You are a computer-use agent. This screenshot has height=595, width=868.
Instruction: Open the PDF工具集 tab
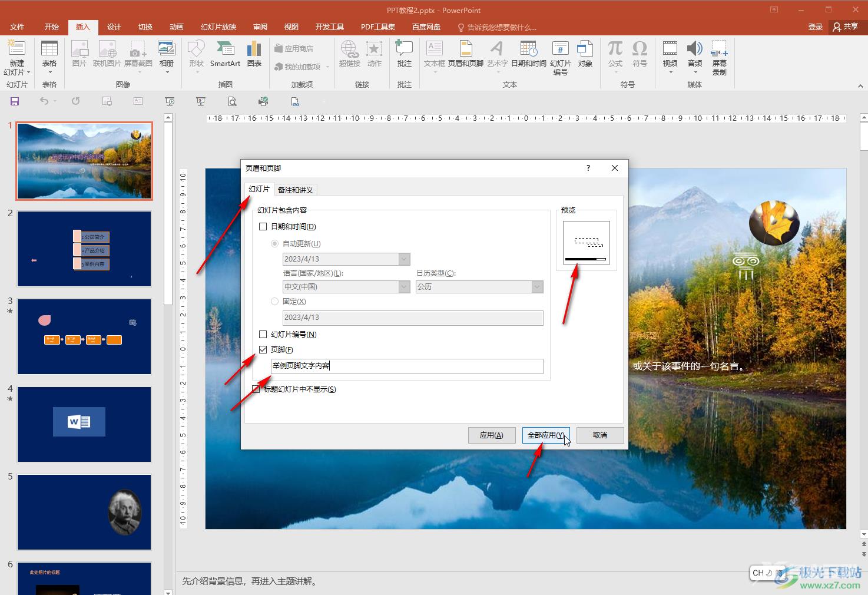[378, 27]
